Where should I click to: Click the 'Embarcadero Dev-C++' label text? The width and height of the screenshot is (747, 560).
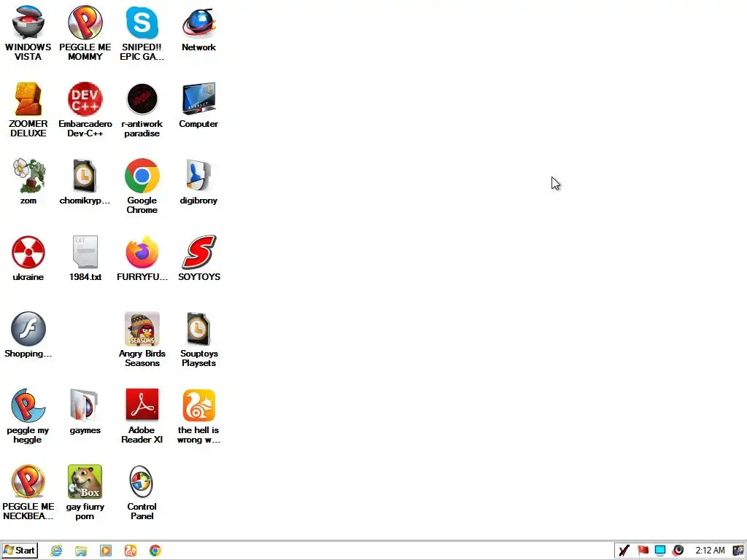[85, 128]
